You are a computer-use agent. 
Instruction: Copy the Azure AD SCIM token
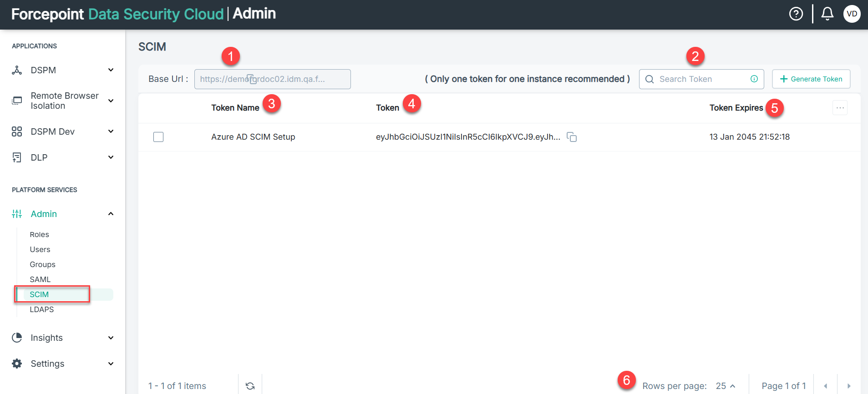coord(572,137)
